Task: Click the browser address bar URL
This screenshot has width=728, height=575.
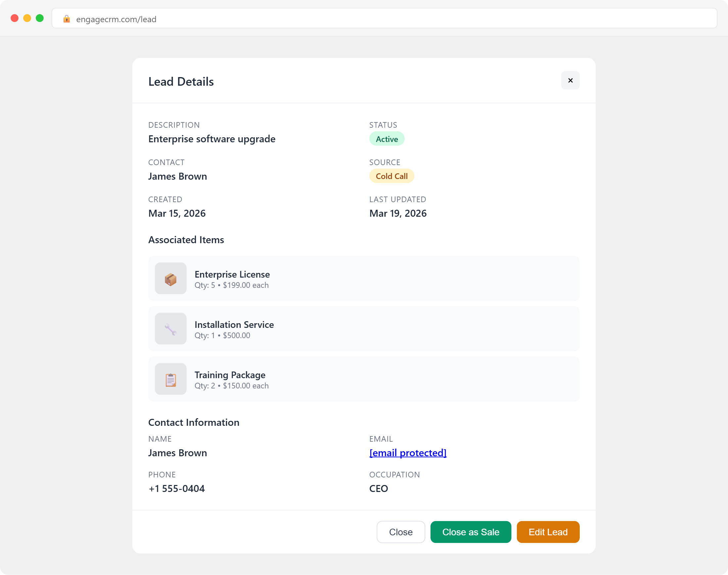Action: point(116,19)
